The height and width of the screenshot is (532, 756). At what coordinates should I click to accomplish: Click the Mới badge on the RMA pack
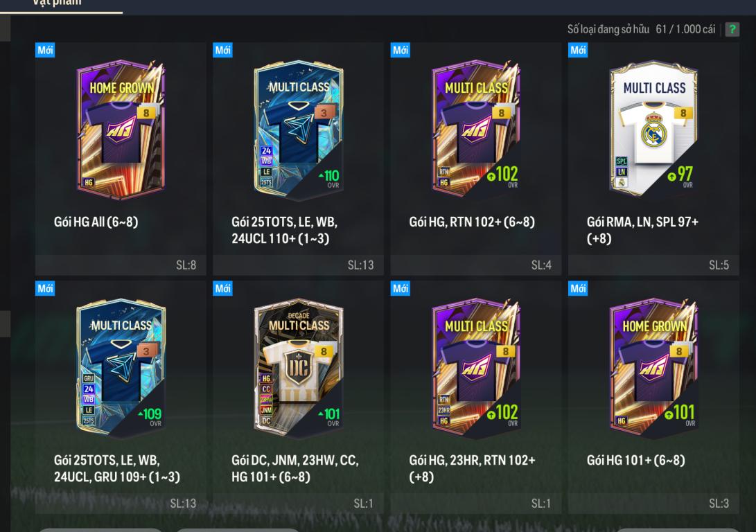(x=578, y=50)
